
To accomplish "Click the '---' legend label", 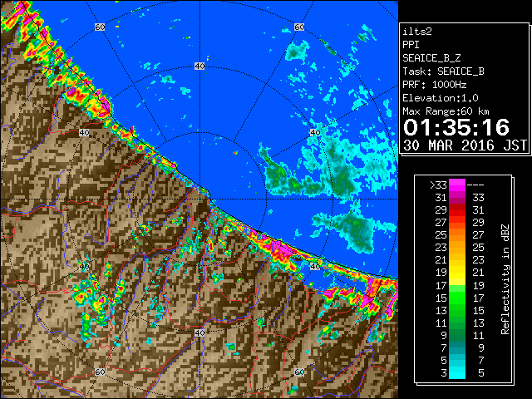I will (x=475, y=185).
